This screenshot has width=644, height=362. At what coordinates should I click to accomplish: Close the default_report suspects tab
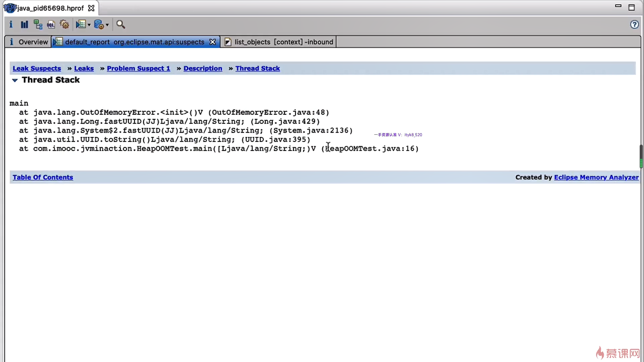point(212,42)
